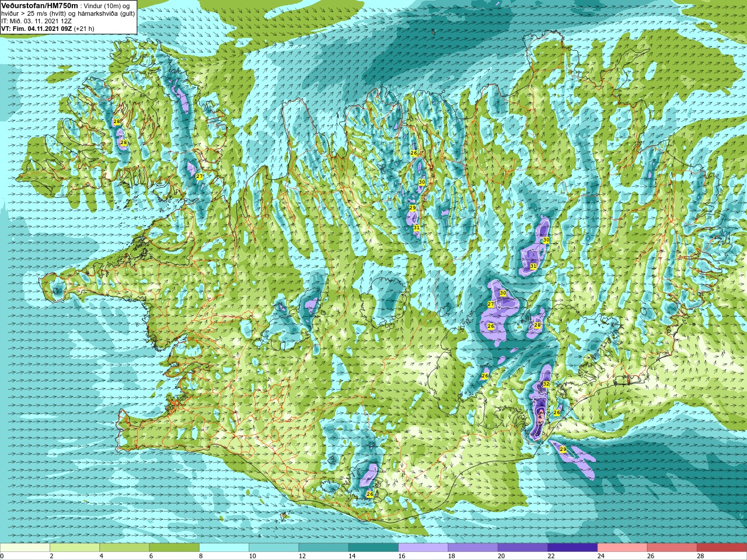Pick the 20–22 m/s purple legend swatch
The height and width of the screenshot is (560, 747).
click(523, 547)
